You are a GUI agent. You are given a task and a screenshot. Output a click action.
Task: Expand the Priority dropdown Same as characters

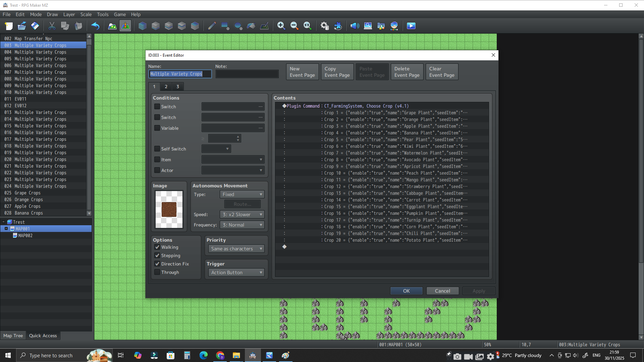point(236,249)
